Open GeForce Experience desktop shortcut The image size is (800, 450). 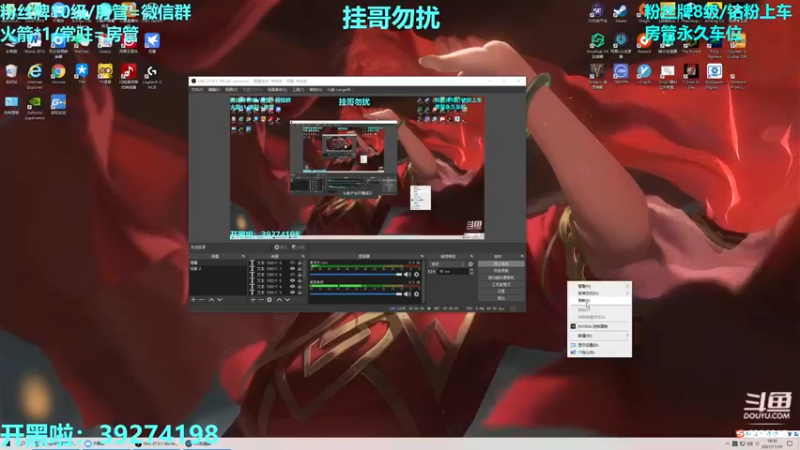pyautogui.click(x=35, y=108)
